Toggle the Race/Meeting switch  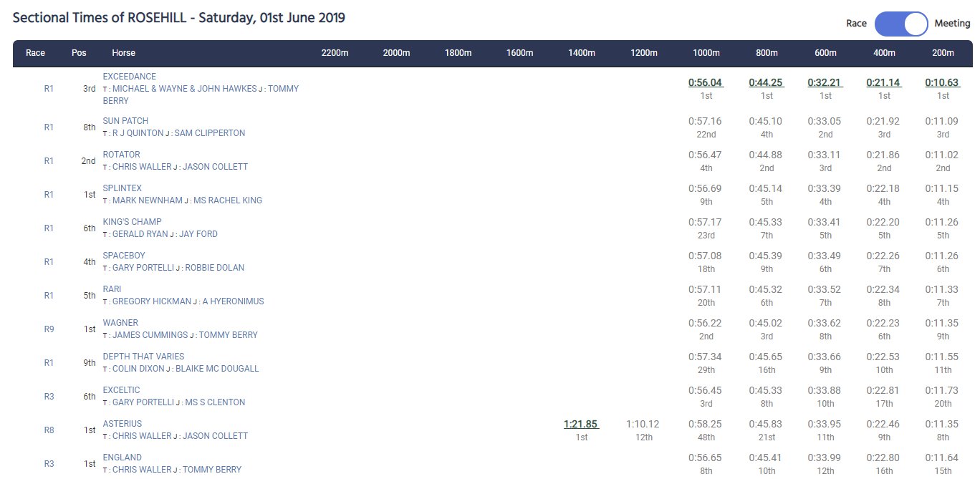pyautogui.click(x=901, y=24)
